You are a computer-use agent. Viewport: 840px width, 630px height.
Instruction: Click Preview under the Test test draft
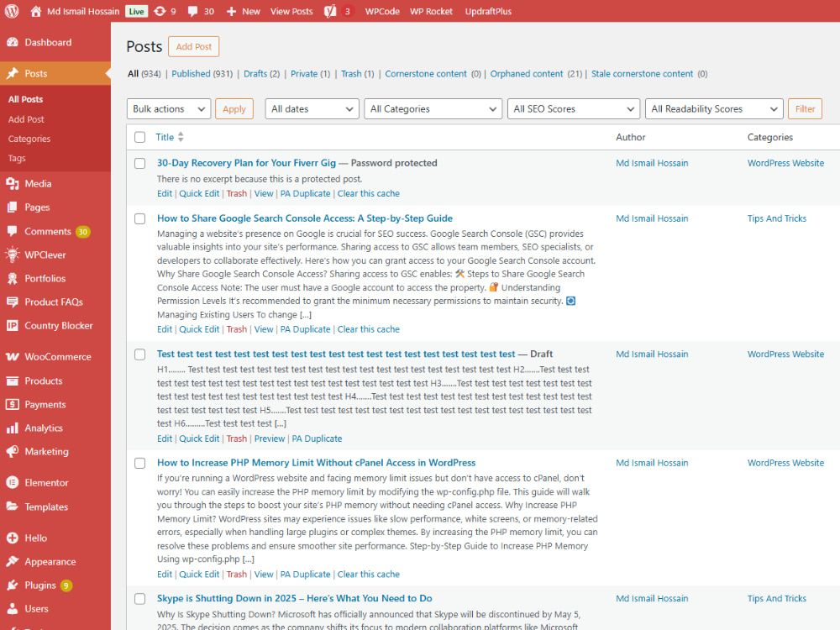click(270, 438)
